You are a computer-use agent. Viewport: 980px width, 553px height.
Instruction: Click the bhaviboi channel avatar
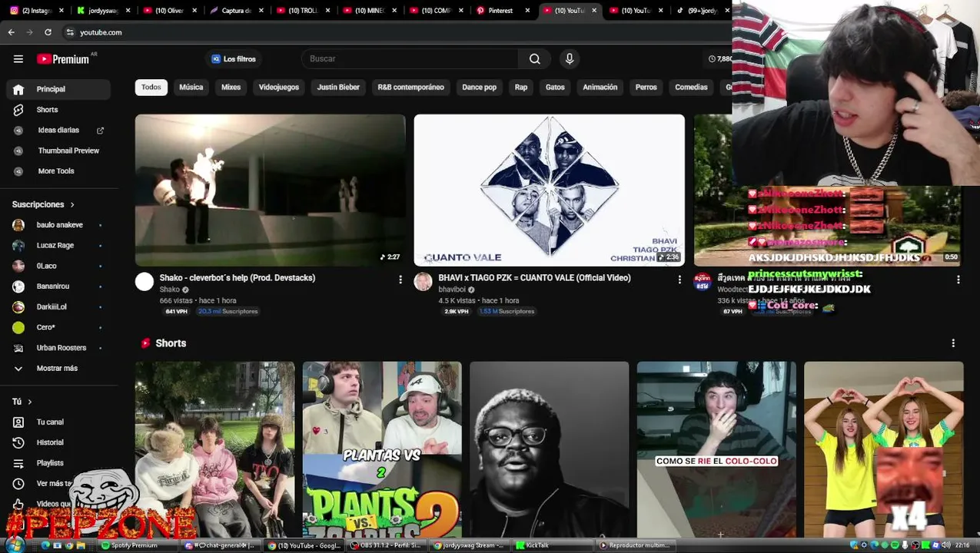pos(423,282)
